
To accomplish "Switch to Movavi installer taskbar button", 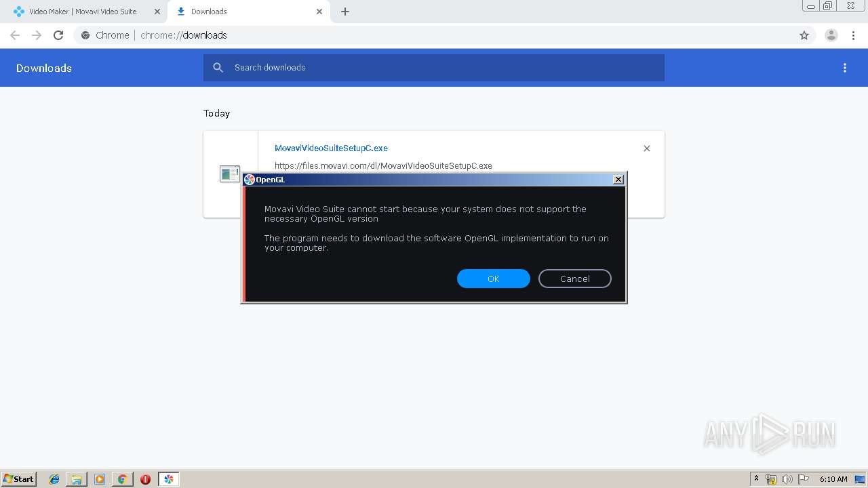I will (x=168, y=479).
